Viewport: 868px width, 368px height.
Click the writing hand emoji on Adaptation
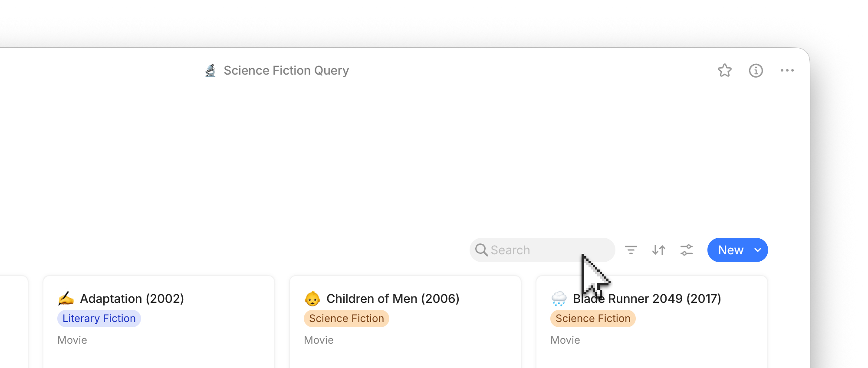pos(66,299)
